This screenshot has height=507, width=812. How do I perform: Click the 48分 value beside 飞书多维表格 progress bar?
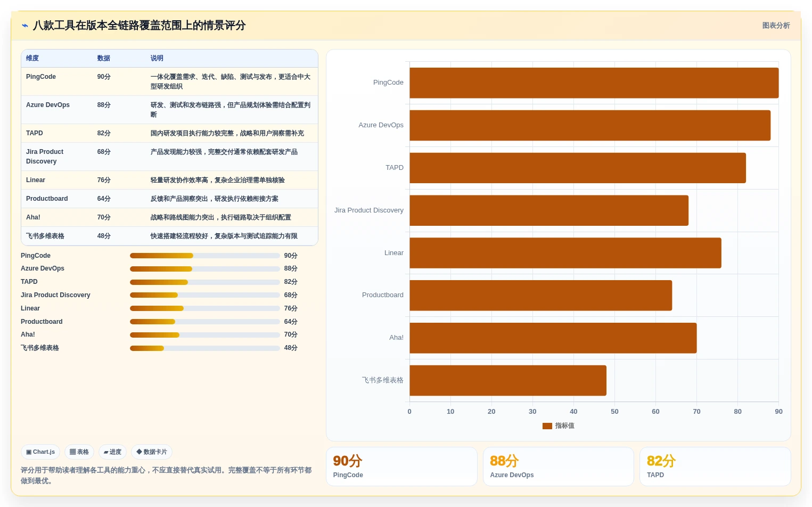click(x=291, y=348)
